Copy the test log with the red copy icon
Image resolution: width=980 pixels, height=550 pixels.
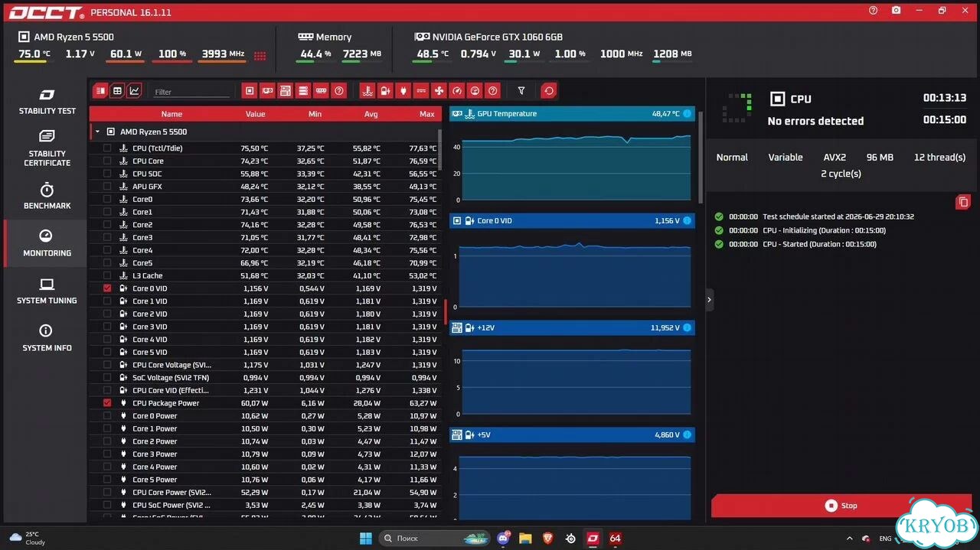pos(962,202)
